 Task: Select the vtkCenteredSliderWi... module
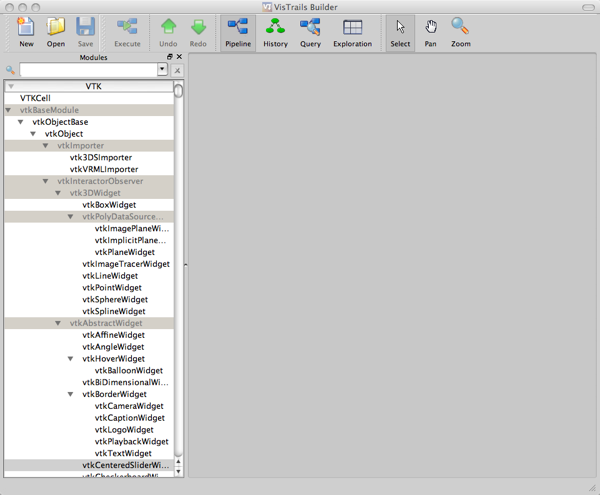tap(126, 466)
